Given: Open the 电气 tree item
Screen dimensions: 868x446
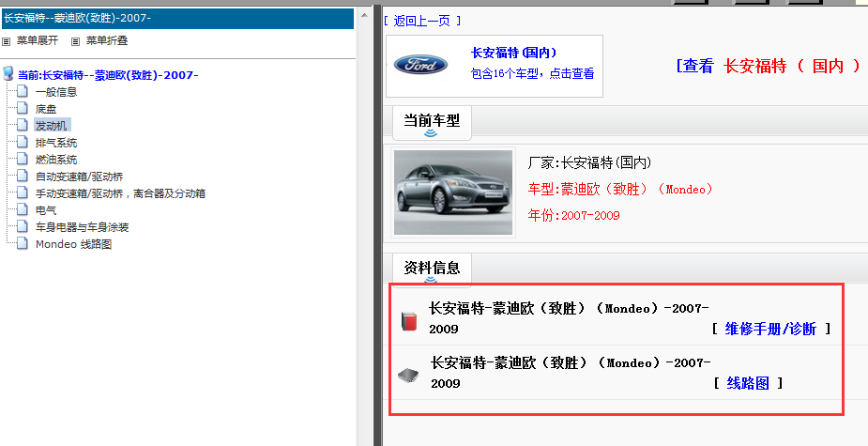Looking at the screenshot, I should point(46,210).
